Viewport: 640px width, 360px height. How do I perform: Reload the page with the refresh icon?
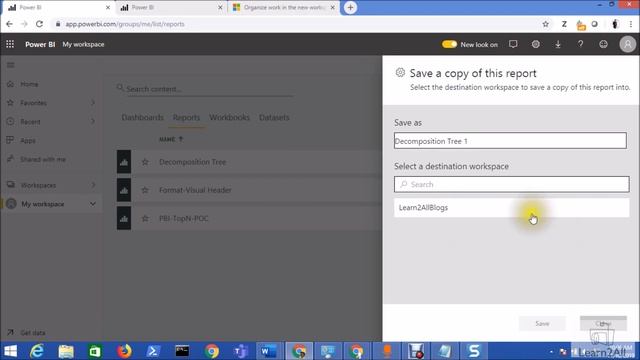pyautogui.click(x=39, y=24)
